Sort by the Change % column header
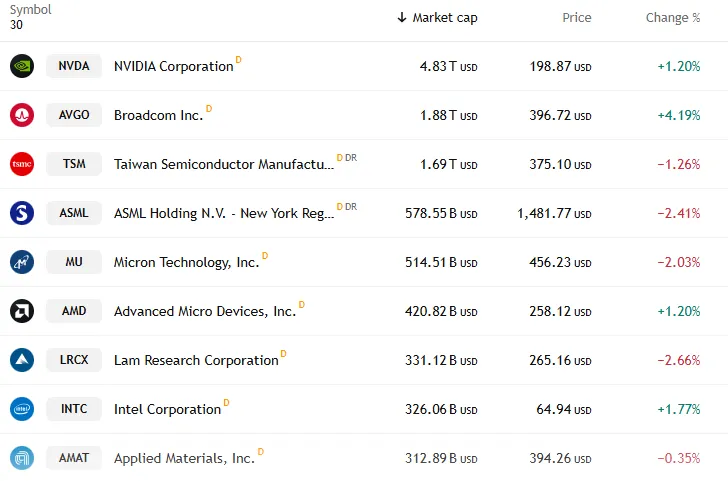Viewport: 728px width, 481px height. [672, 18]
